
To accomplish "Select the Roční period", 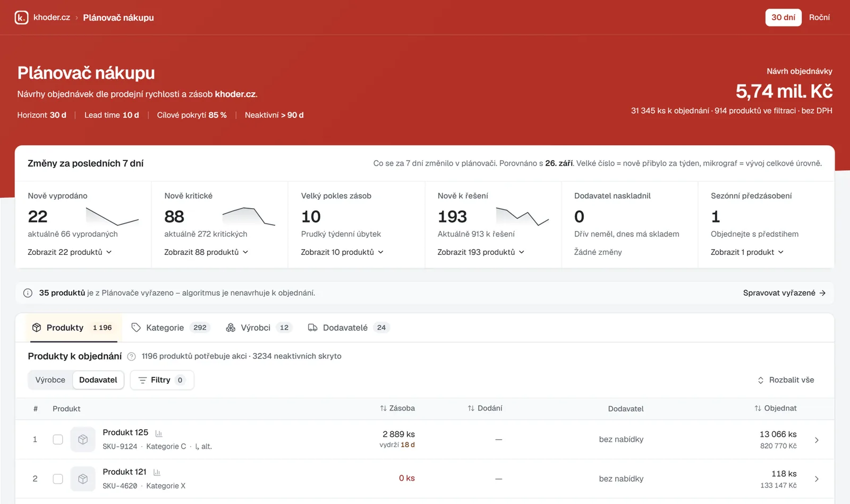I will [x=819, y=18].
